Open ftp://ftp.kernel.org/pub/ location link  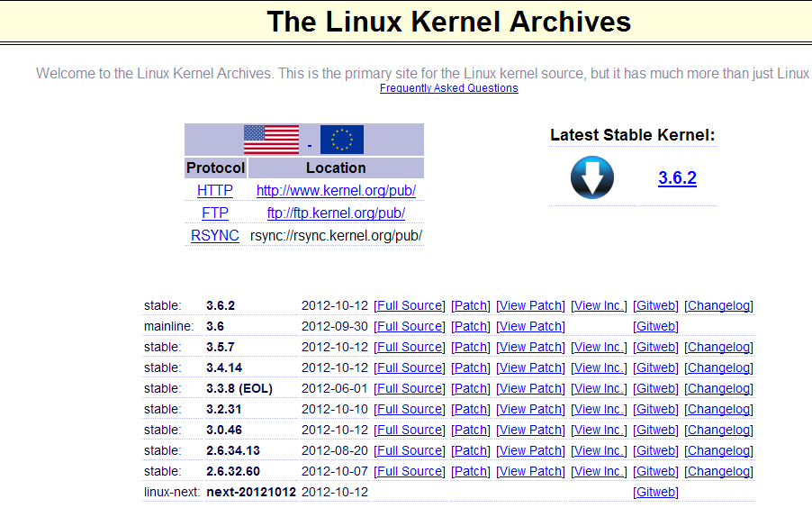(x=336, y=213)
